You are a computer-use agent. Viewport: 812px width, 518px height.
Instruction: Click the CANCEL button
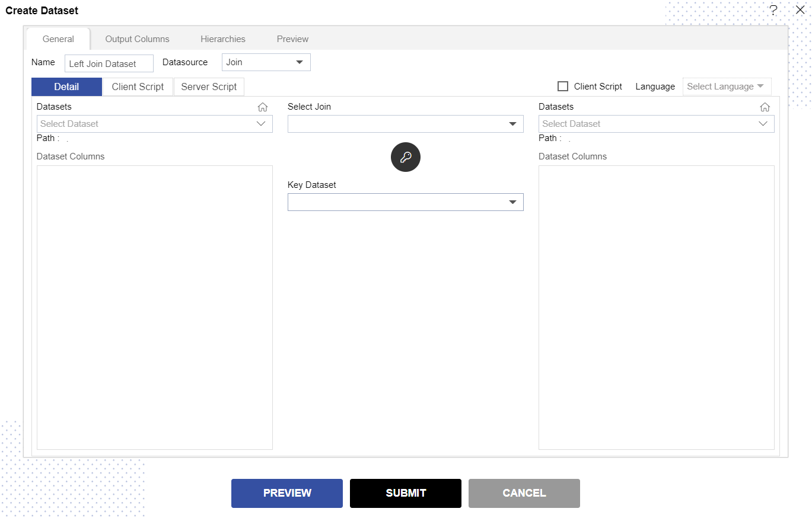click(x=524, y=493)
